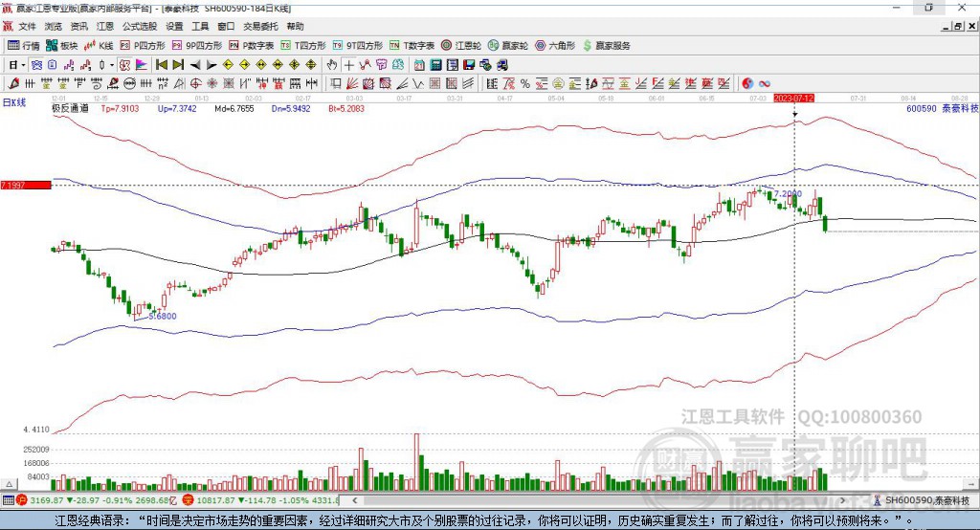Screen dimensions: 980x530
Task: Select the n² number tool icon
Action: pos(163,83)
